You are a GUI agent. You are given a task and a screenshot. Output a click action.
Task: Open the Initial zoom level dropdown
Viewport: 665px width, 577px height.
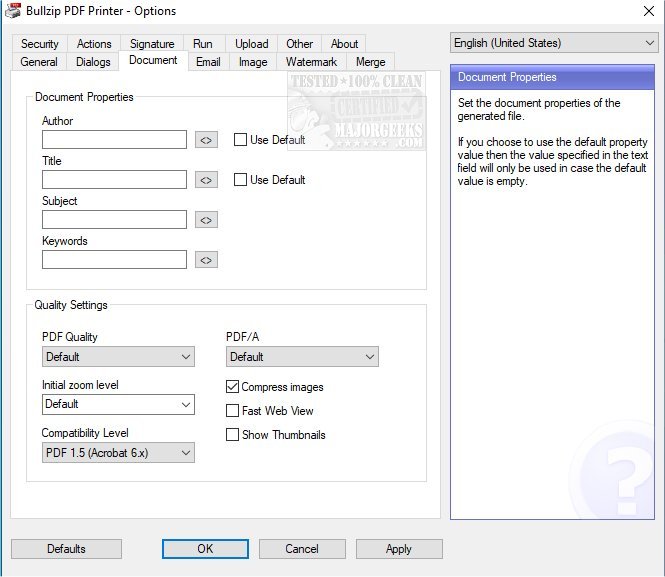[118, 404]
